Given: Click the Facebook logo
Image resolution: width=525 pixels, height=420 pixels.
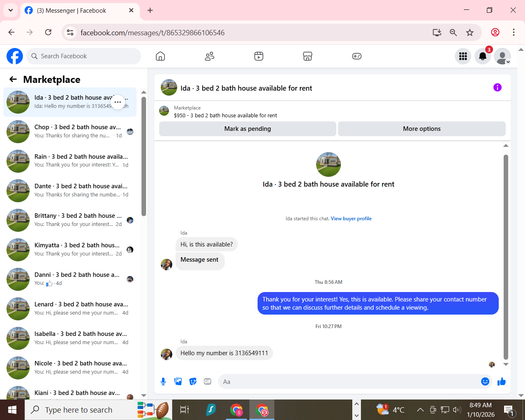Looking at the screenshot, I should pos(15,56).
